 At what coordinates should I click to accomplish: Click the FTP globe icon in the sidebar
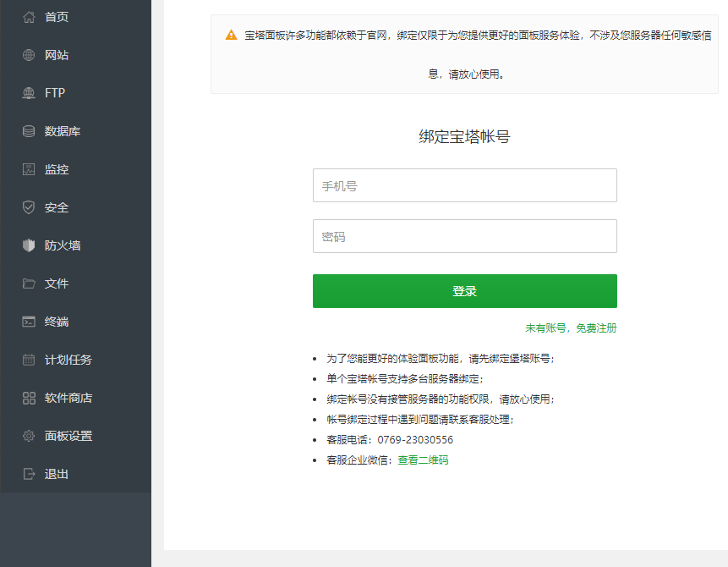[29, 93]
